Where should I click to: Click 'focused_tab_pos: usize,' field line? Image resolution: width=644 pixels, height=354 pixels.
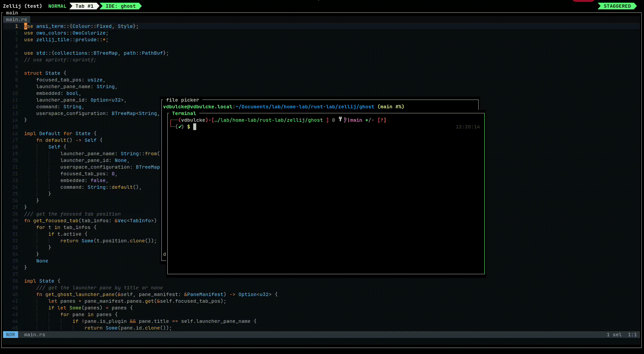71,80
